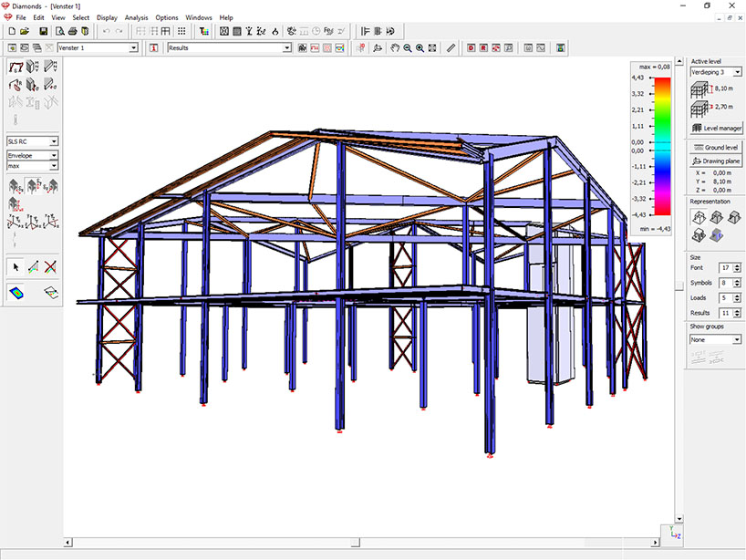Open the Show groups None dropdown

pos(737,339)
